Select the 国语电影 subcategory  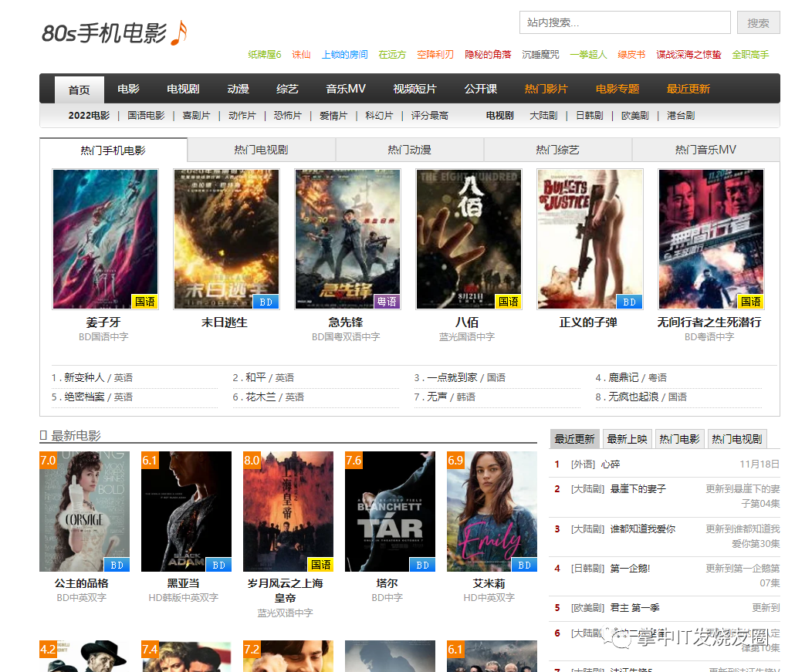click(x=146, y=116)
